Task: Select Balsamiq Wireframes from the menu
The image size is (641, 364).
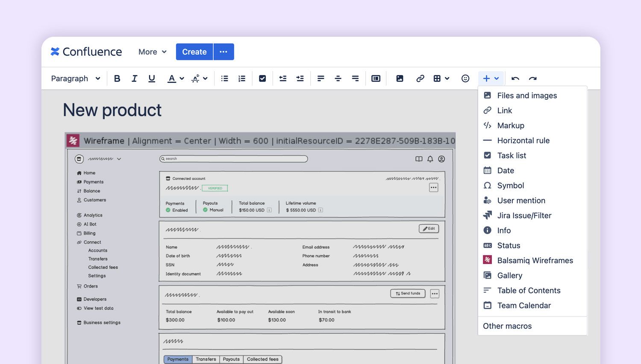Action: 532,261
